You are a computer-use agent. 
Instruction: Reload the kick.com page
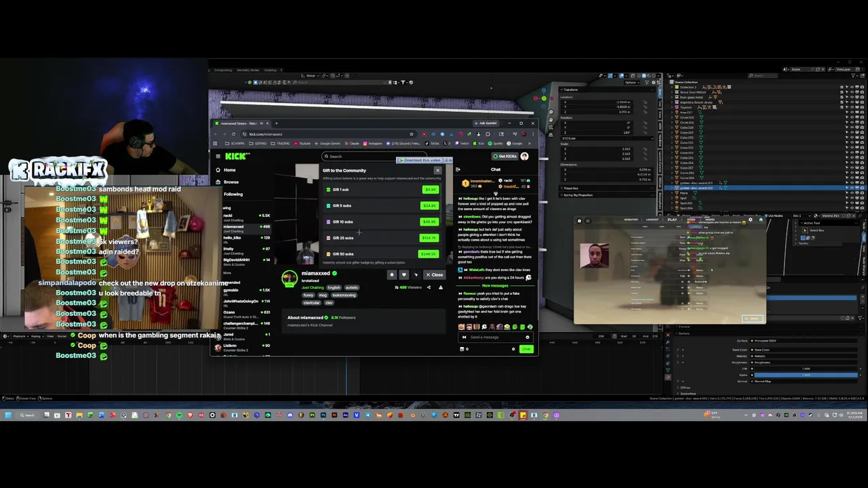click(x=233, y=134)
